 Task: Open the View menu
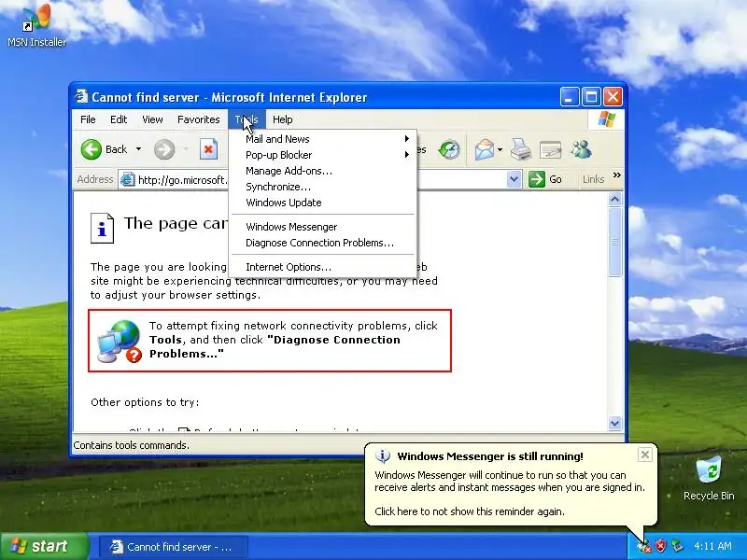152,119
